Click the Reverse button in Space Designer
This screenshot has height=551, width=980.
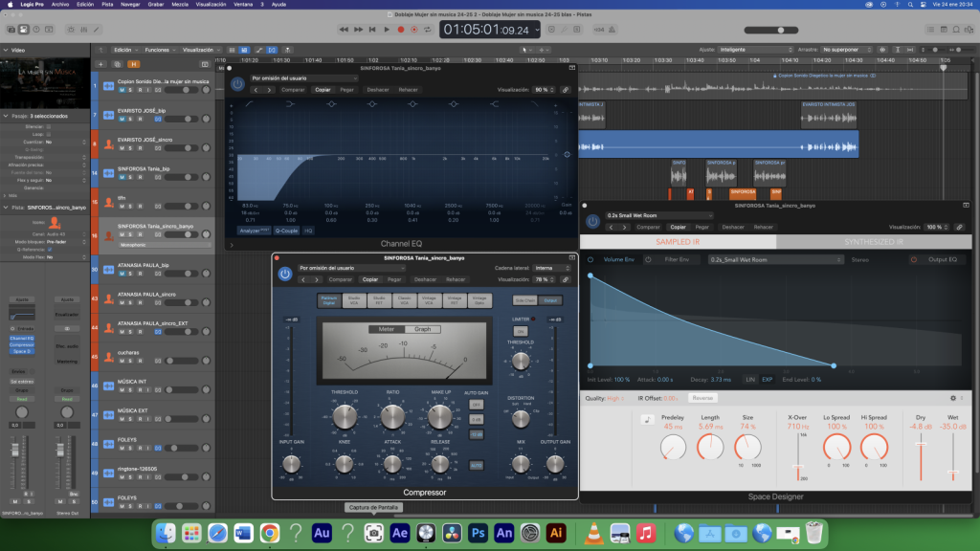(x=702, y=398)
